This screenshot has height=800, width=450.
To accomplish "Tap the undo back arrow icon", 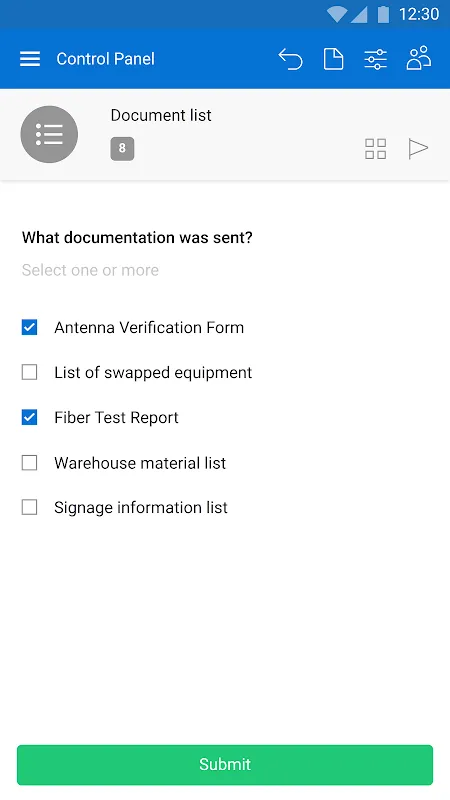I will (x=290, y=59).
